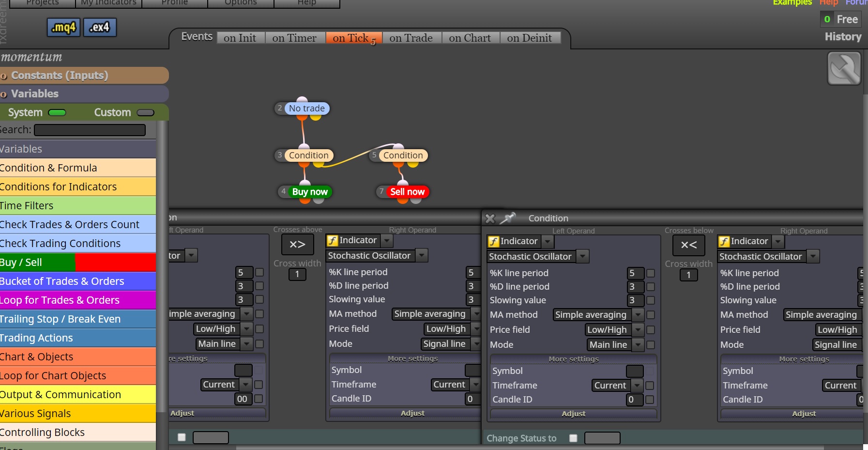Screen dimensions: 868x450
Task: Open the on Trade event tab
Action: (x=411, y=38)
